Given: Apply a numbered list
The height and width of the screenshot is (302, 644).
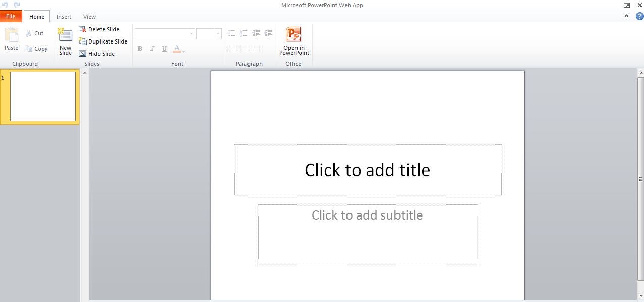Looking at the screenshot, I should coord(244,33).
